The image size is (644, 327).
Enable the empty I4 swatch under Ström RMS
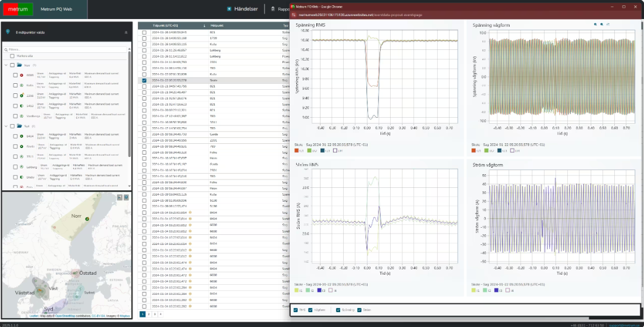[330, 291]
